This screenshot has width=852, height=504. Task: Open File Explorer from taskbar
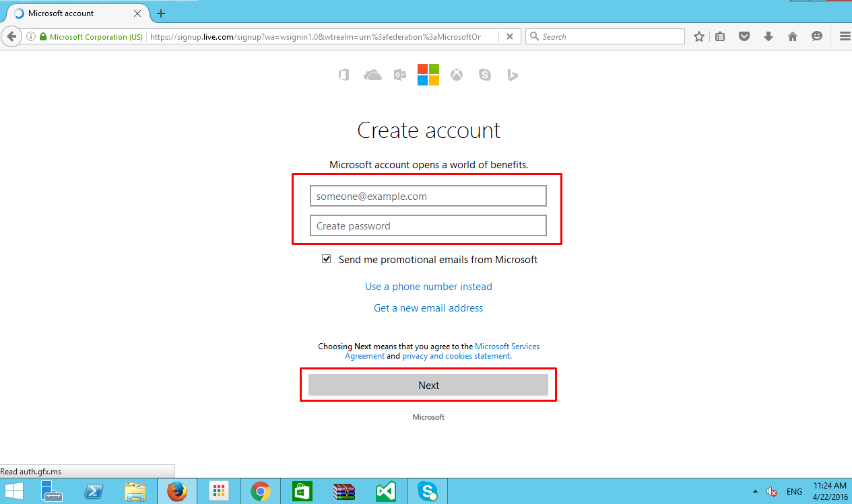[x=135, y=492]
